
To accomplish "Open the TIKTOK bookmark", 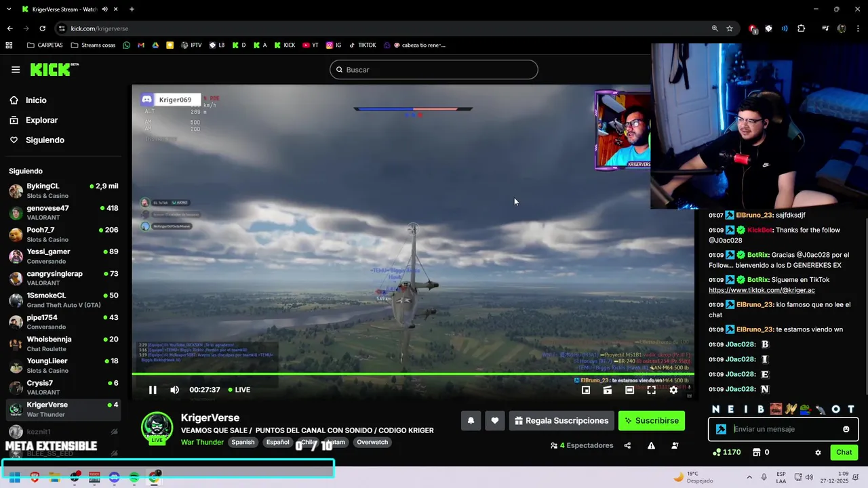I will point(362,45).
